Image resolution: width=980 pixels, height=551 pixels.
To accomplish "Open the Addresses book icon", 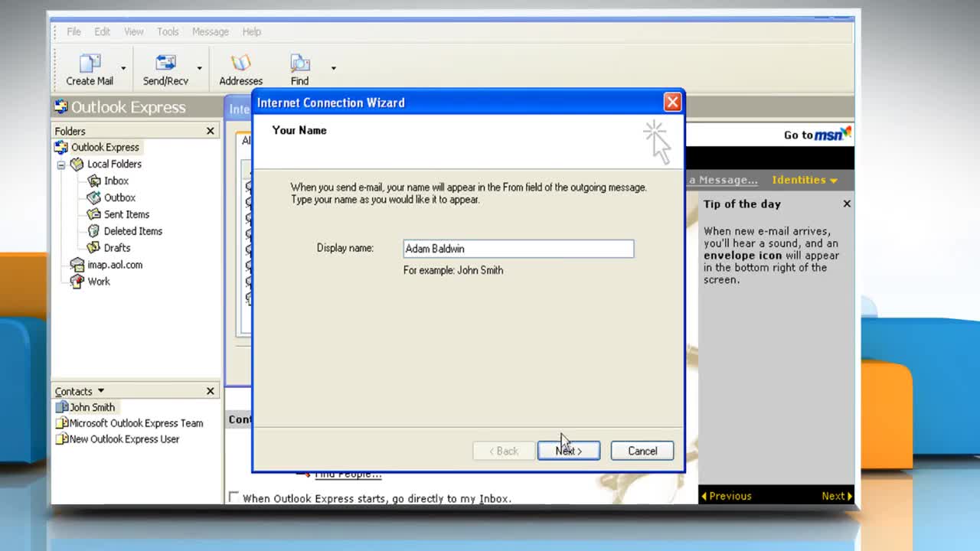I will (240, 63).
